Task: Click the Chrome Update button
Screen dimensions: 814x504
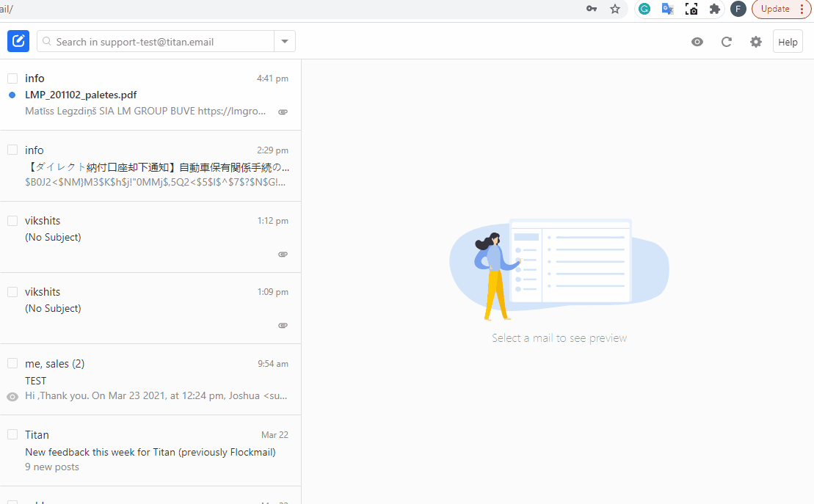Action: point(775,9)
